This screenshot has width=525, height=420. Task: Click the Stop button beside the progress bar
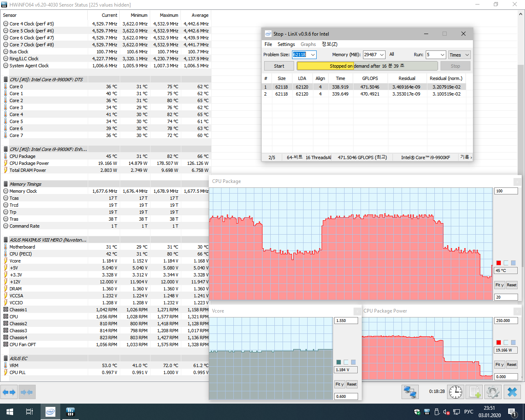tap(455, 66)
